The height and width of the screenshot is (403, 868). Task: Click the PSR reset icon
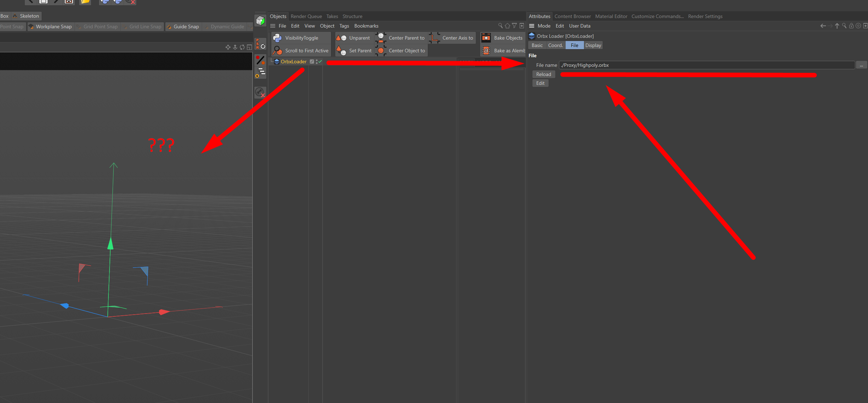[x=260, y=44]
